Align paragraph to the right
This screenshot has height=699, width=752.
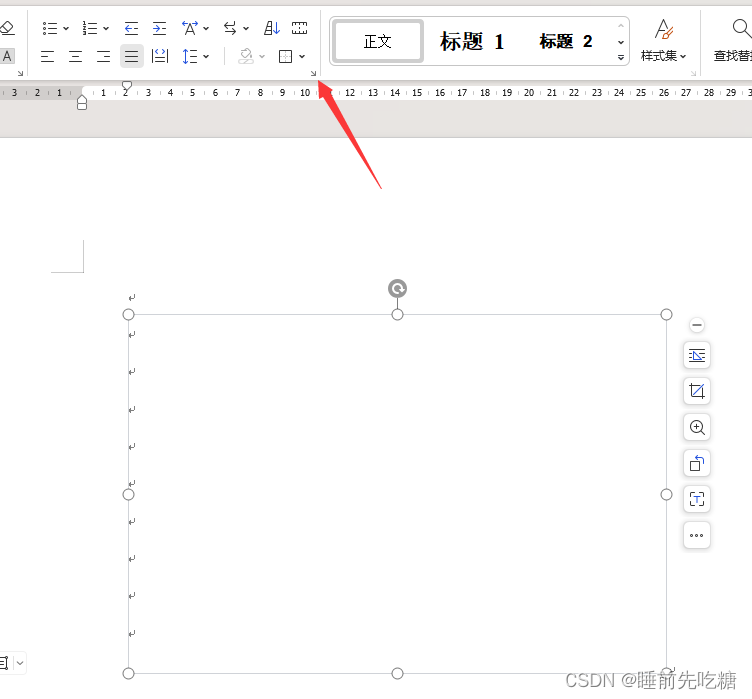pyautogui.click(x=103, y=57)
